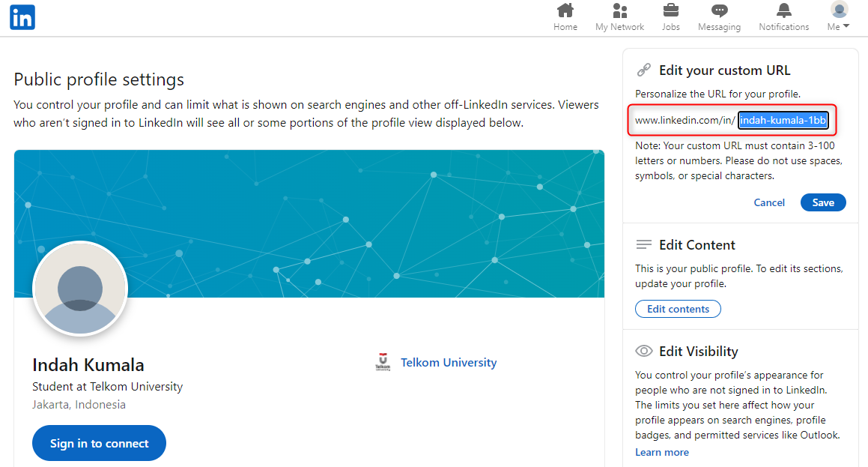The height and width of the screenshot is (467, 868).
Task: Click the 'Jakarta, Indonesia' location text
Action: (x=79, y=404)
